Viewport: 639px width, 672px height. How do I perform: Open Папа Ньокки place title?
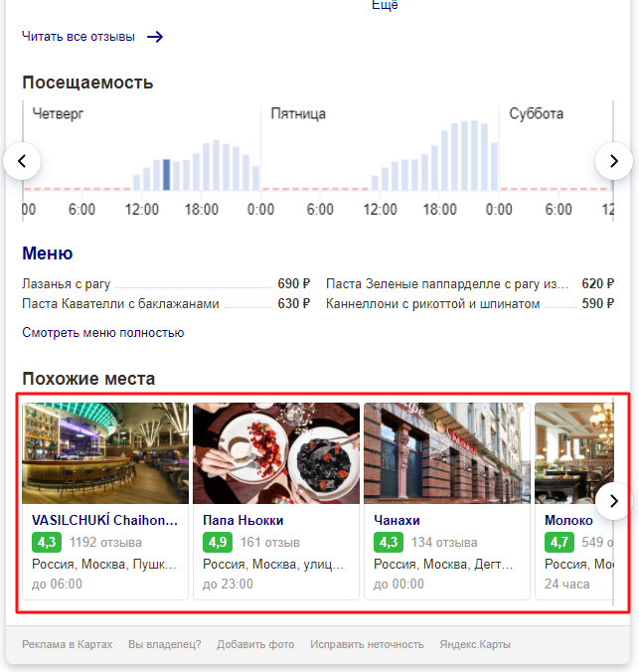click(243, 520)
